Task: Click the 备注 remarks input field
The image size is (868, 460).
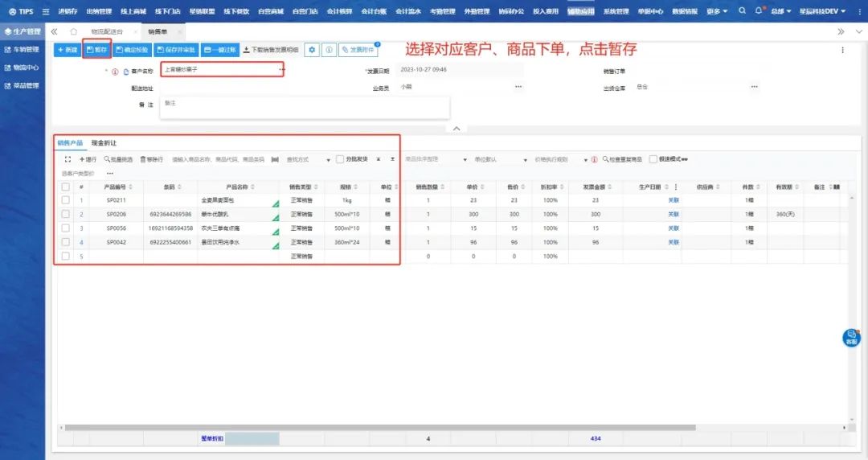Action: pos(304,108)
